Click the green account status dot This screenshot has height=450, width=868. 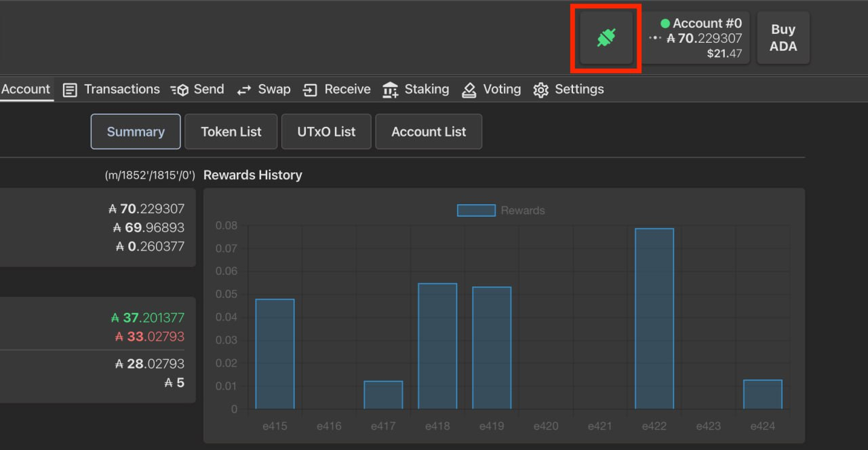665,24
